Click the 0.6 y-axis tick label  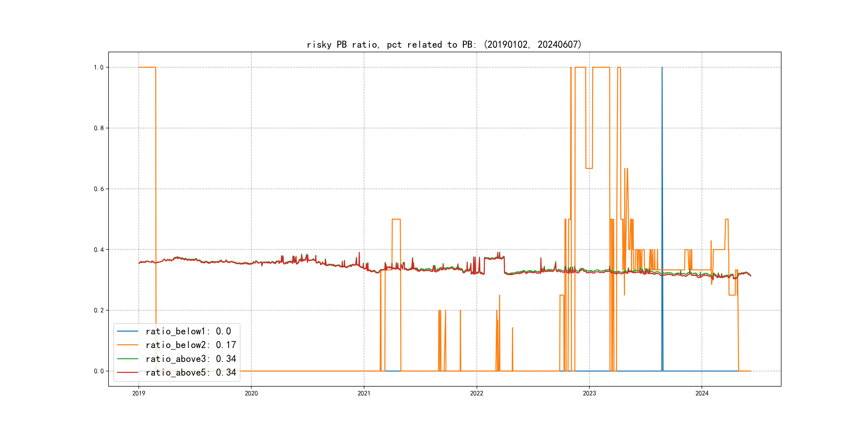(98, 189)
